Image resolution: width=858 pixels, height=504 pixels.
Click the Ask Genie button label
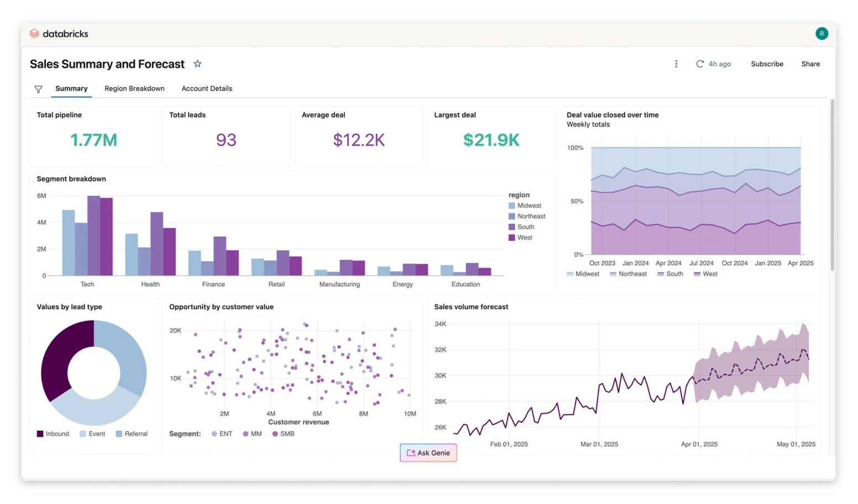[x=433, y=453]
